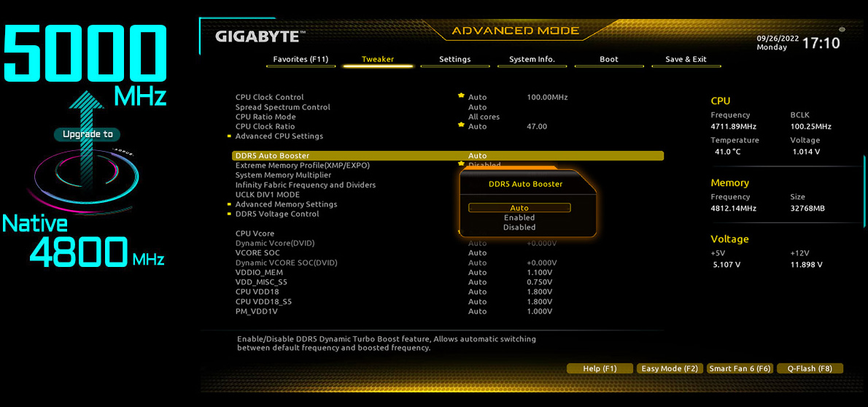The image size is (868, 407).
Task: Open Smart Fan 6 (F6)
Action: 740,368
